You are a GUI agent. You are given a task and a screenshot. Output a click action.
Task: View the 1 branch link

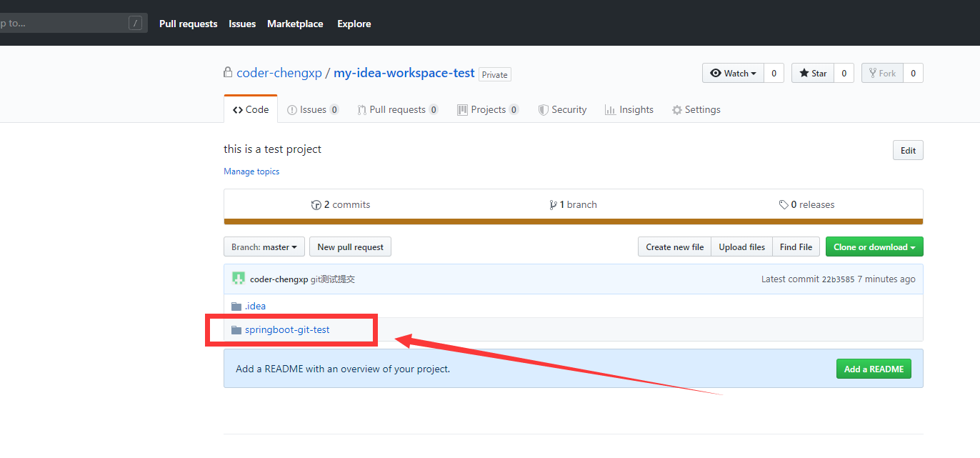573,204
